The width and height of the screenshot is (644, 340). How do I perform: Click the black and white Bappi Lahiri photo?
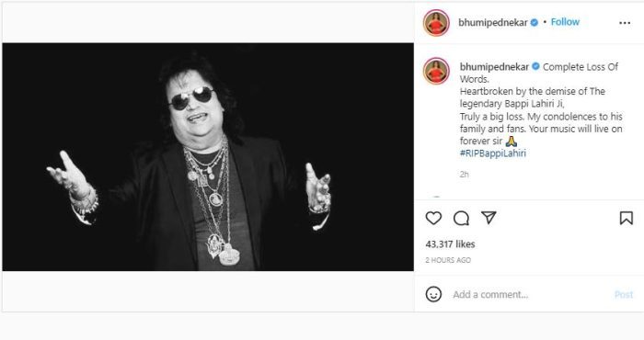click(208, 156)
